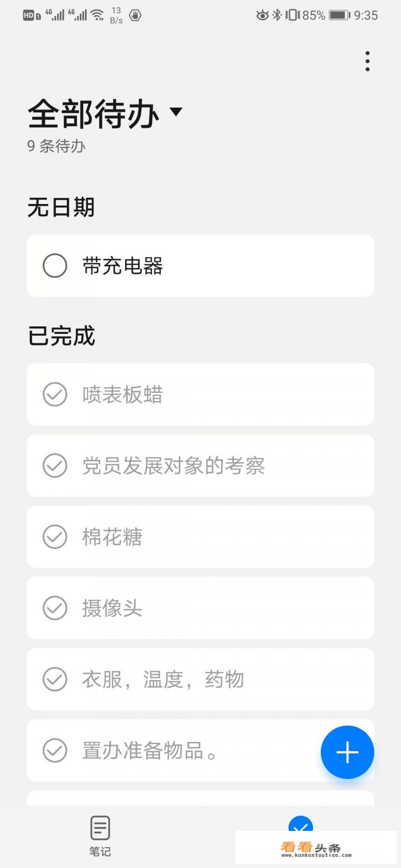Open the three-dot more options menu
This screenshot has height=868, width=401.
(367, 61)
